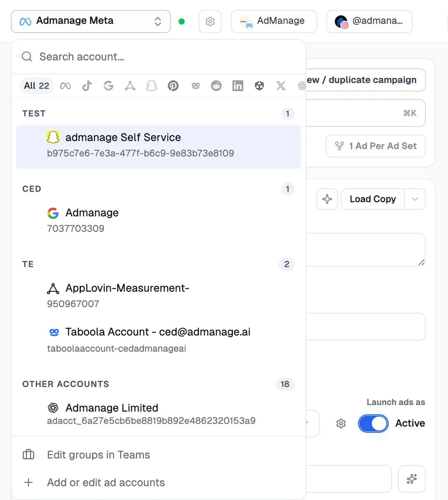This screenshot has height=500, width=448.
Task: Toggle the Launch ads as Active switch
Action: click(x=373, y=423)
